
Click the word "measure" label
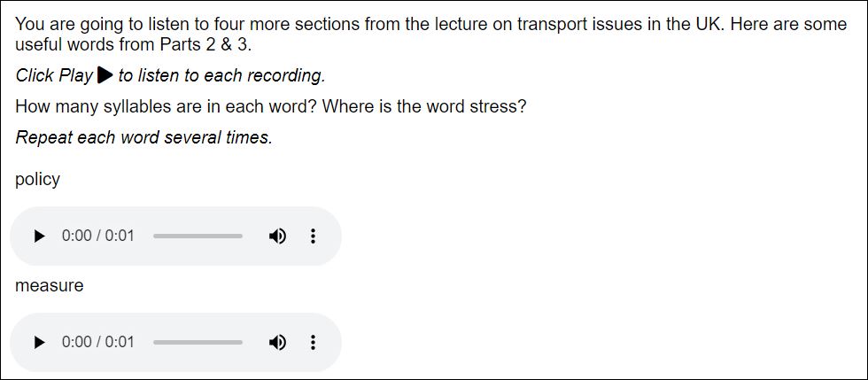50,285
